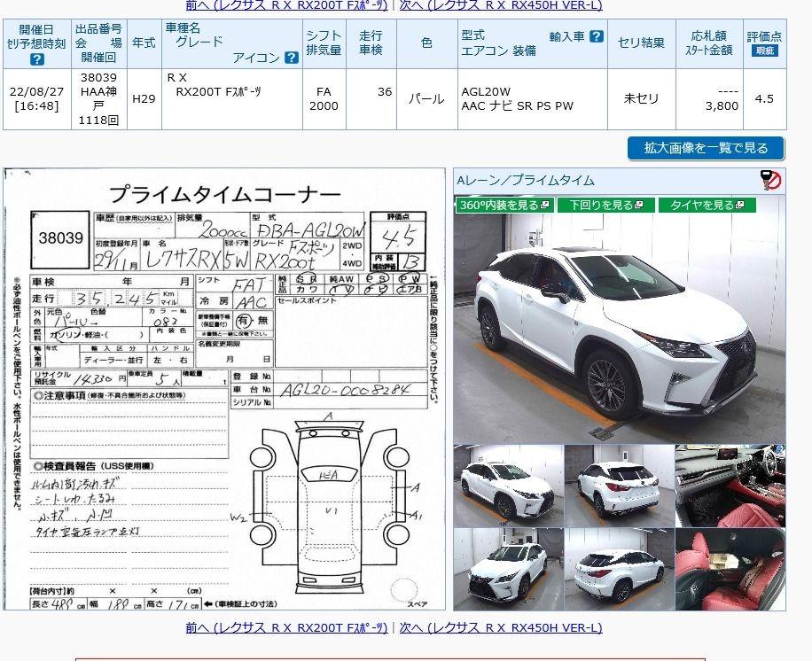Screen dimensions: 812x661
Task: Click the model code AGL20W in the table
Action: tap(486, 91)
